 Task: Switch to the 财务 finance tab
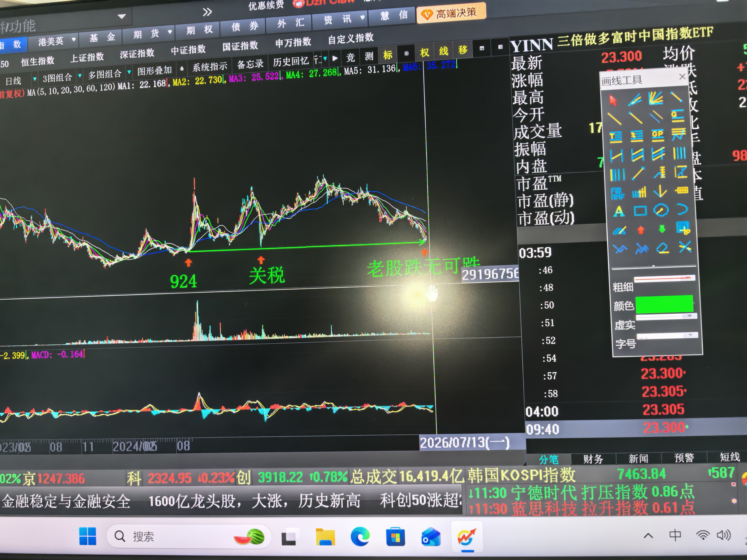pos(593,459)
